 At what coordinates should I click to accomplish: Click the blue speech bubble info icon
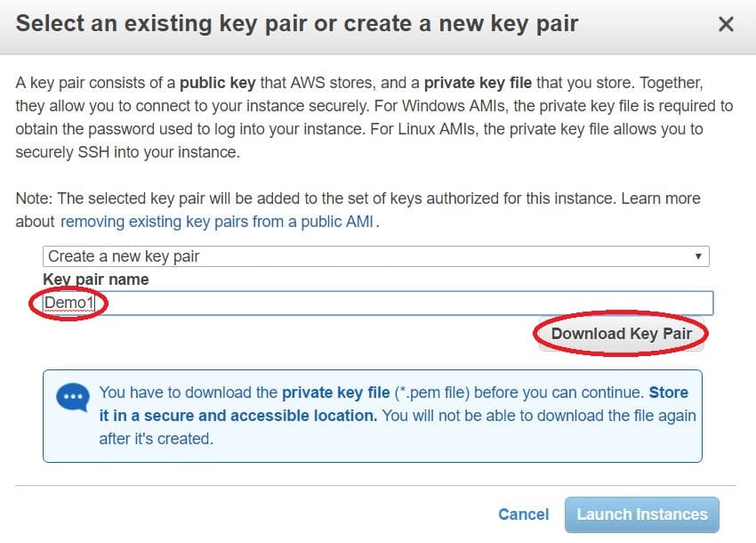click(x=73, y=397)
